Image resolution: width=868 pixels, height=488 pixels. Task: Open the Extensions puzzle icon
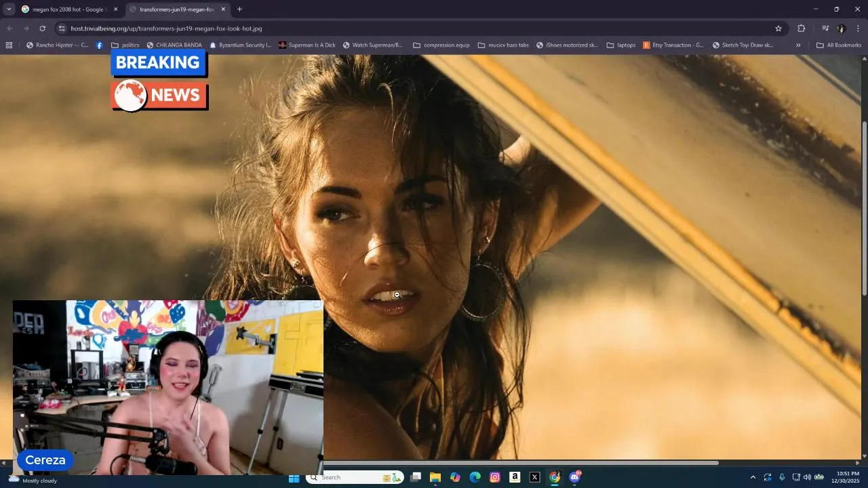click(801, 28)
